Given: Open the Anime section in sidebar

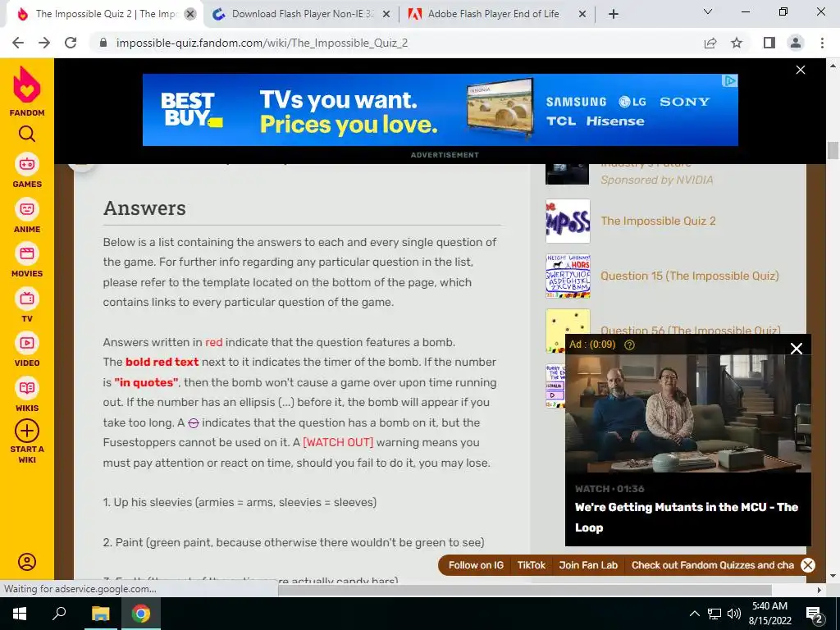Looking at the screenshot, I should pyautogui.click(x=27, y=216).
